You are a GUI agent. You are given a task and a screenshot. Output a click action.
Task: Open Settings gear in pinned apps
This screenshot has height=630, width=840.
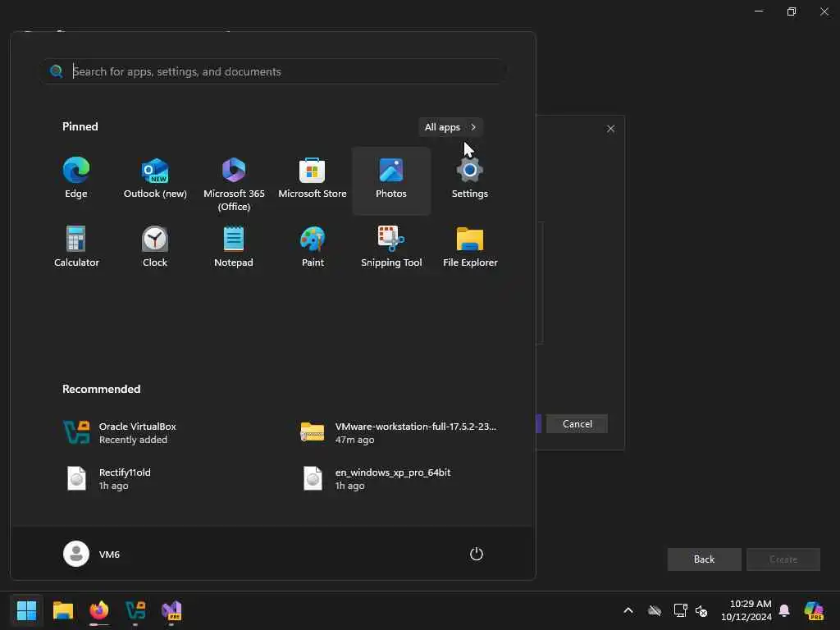pyautogui.click(x=470, y=180)
